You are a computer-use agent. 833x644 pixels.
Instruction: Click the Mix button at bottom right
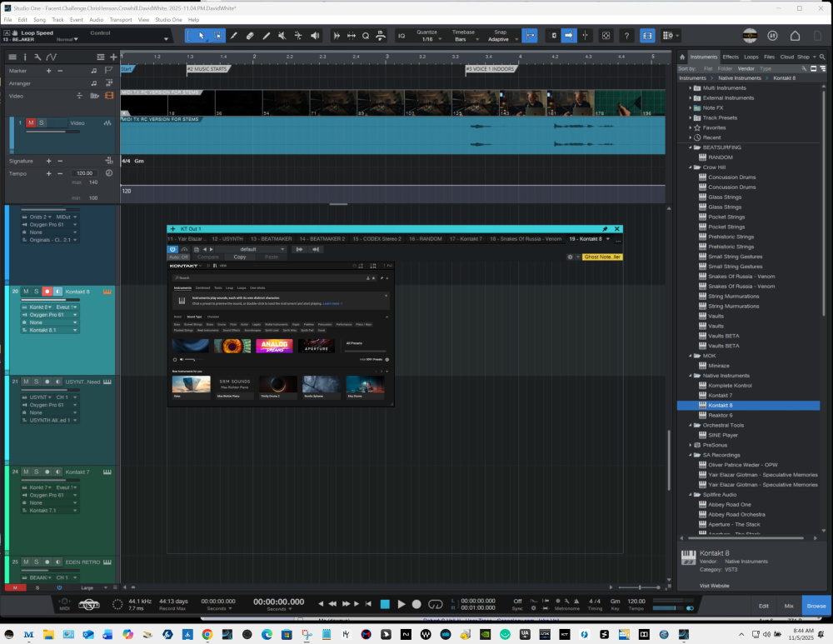(788, 606)
